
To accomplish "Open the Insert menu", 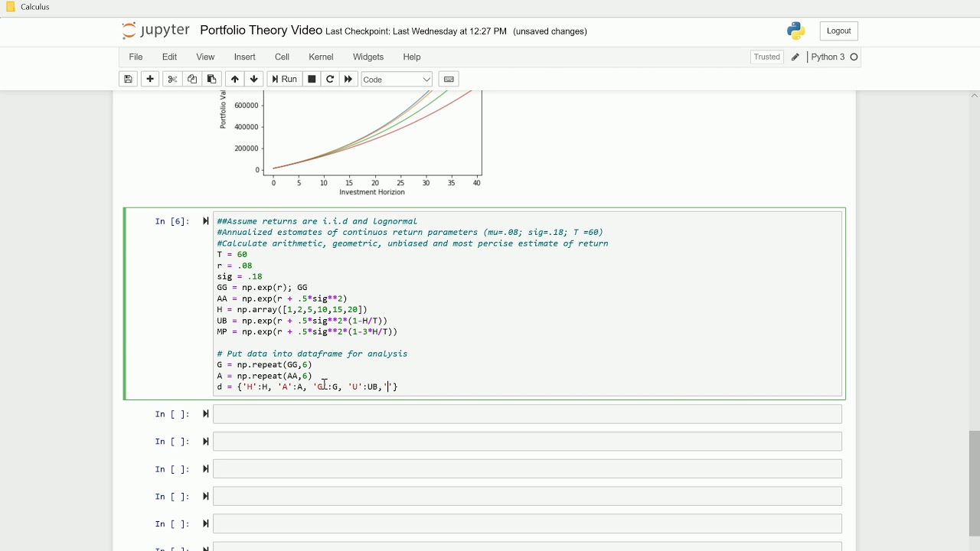I will [244, 57].
